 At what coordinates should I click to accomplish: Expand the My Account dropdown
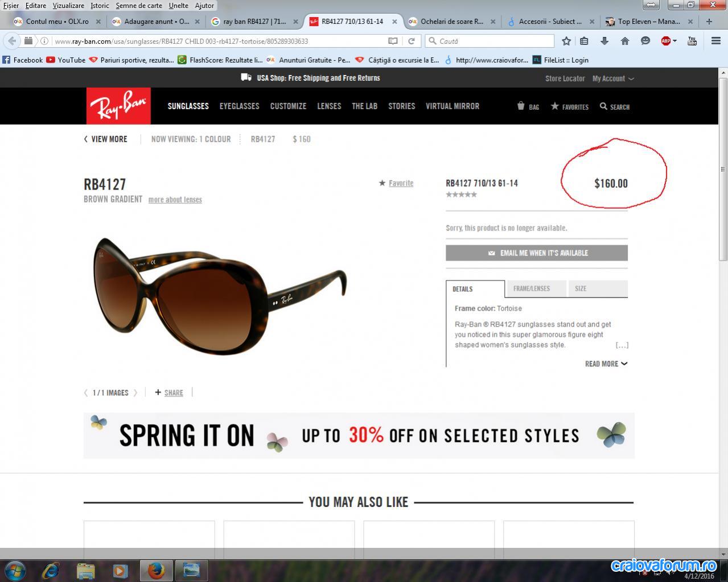pos(613,79)
